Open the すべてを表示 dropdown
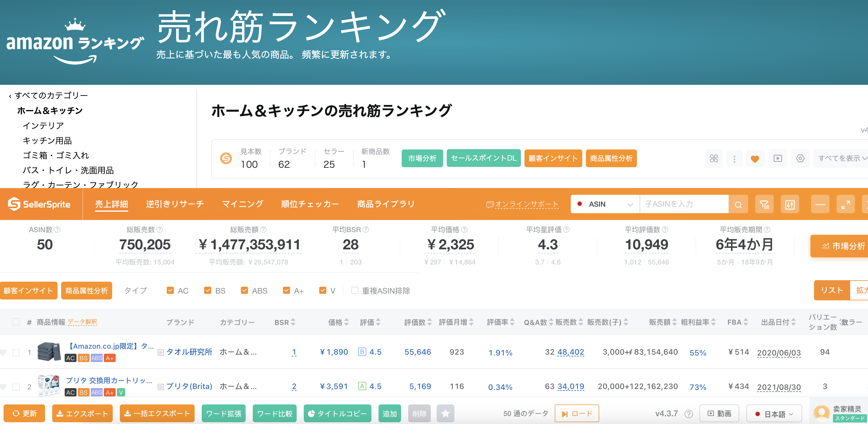The image size is (868, 424). tap(841, 158)
